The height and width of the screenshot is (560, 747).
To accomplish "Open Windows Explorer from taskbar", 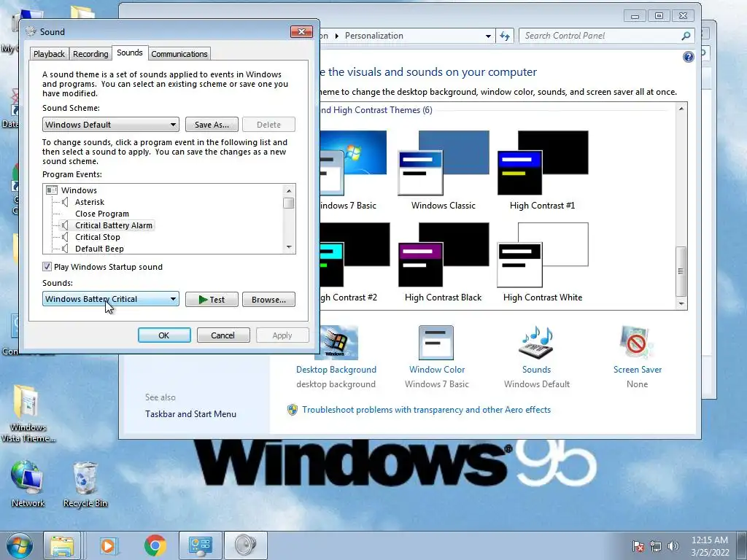I will [63, 545].
